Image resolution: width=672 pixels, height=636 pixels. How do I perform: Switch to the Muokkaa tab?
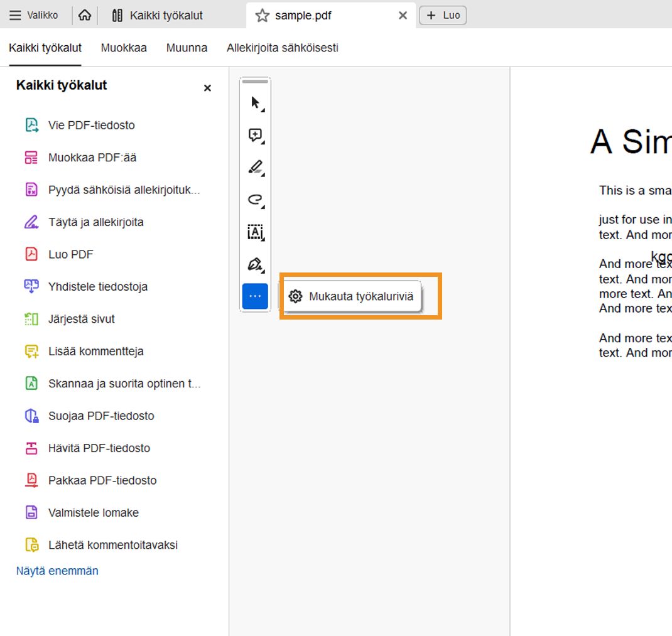[124, 48]
